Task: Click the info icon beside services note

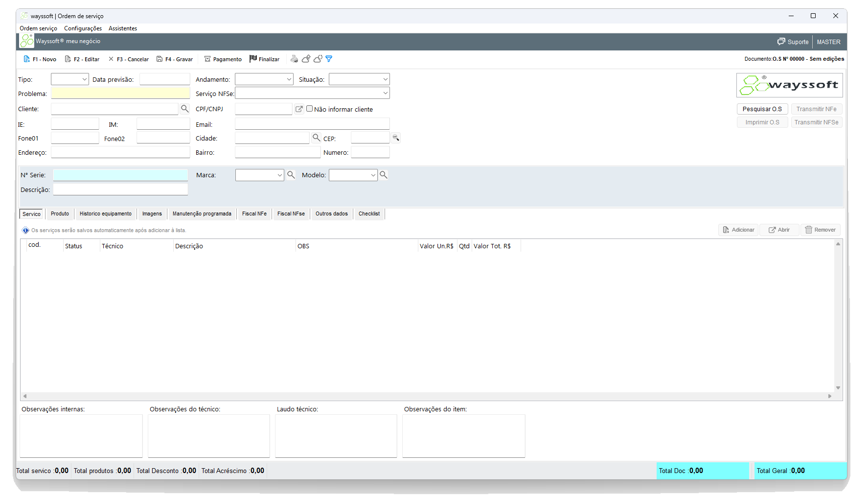Action: pos(25,230)
